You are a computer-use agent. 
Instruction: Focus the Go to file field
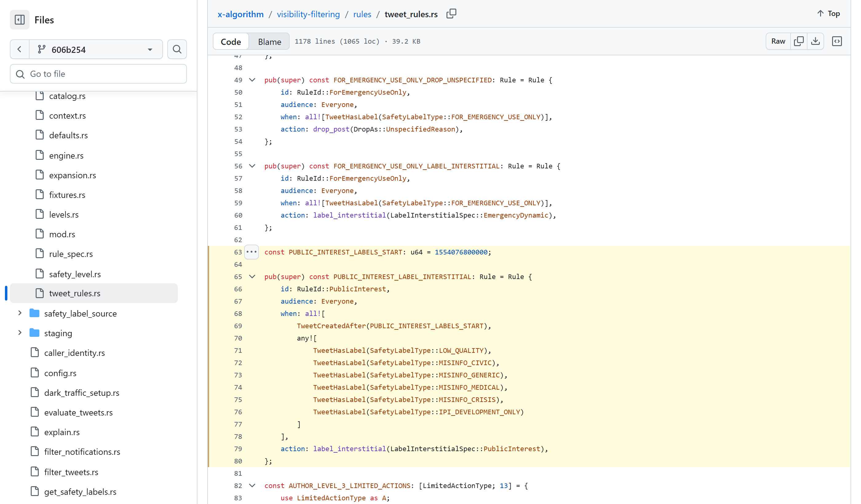(x=98, y=74)
